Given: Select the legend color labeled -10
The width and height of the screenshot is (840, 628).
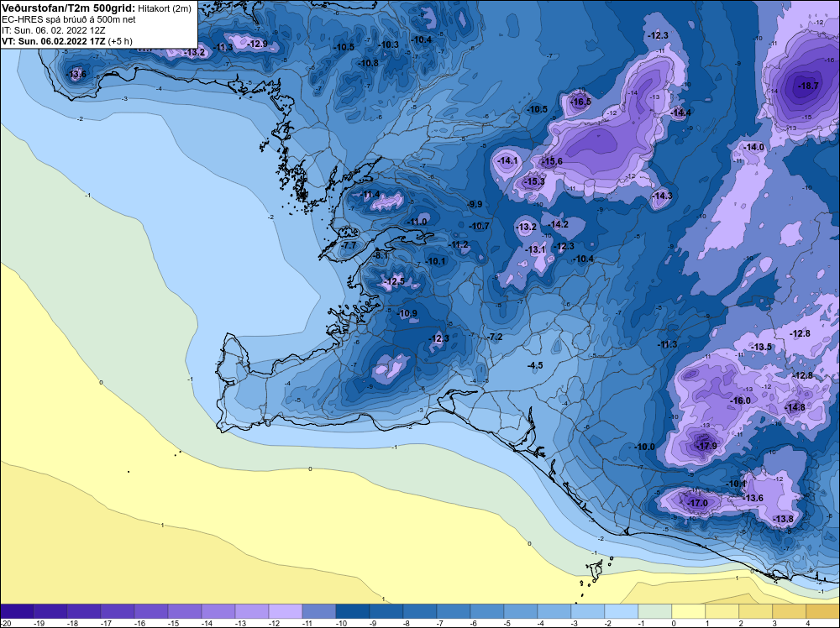Looking at the screenshot, I should pyautogui.click(x=353, y=611).
